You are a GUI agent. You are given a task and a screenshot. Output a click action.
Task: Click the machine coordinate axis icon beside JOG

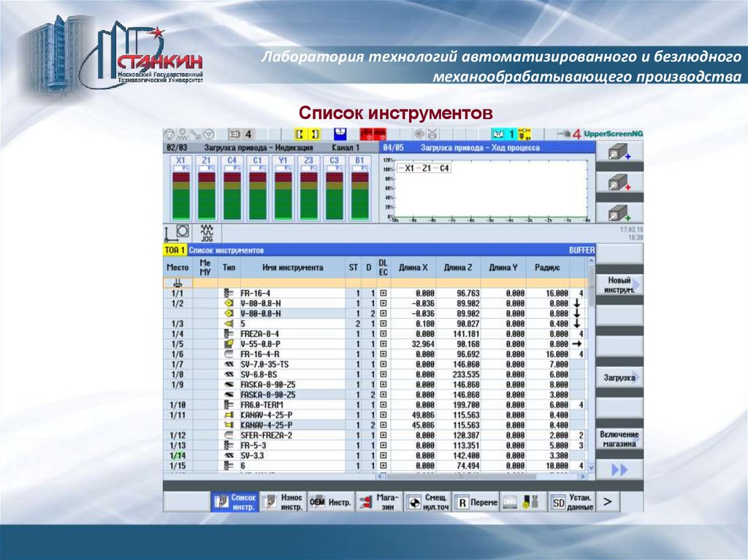click(x=177, y=233)
